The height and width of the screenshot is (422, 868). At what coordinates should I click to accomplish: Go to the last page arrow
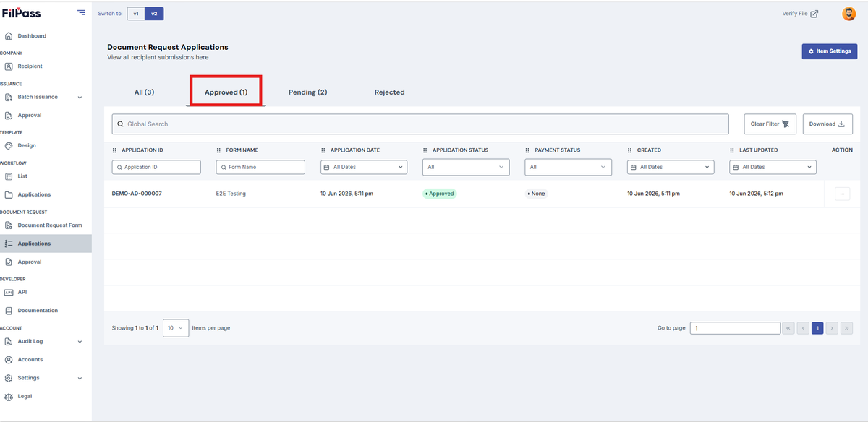click(x=846, y=328)
